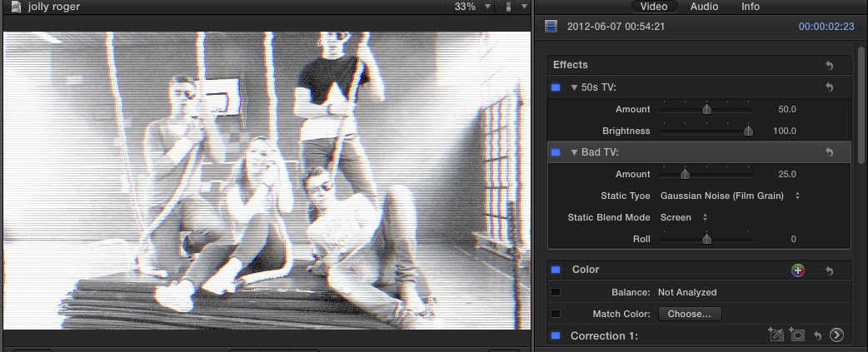
Task: Open the Static Blend Mode Screen dropdown
Action: coord(684,217)
